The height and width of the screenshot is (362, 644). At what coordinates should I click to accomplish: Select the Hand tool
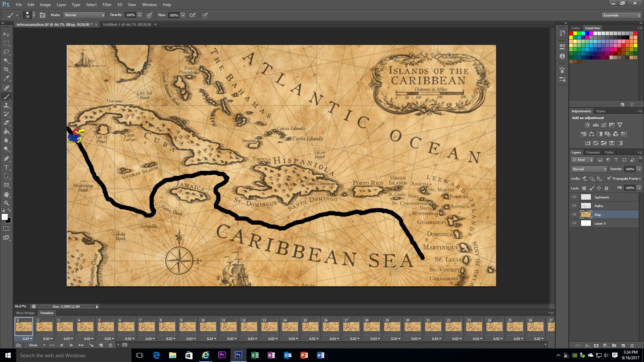(x=6, y=194)
